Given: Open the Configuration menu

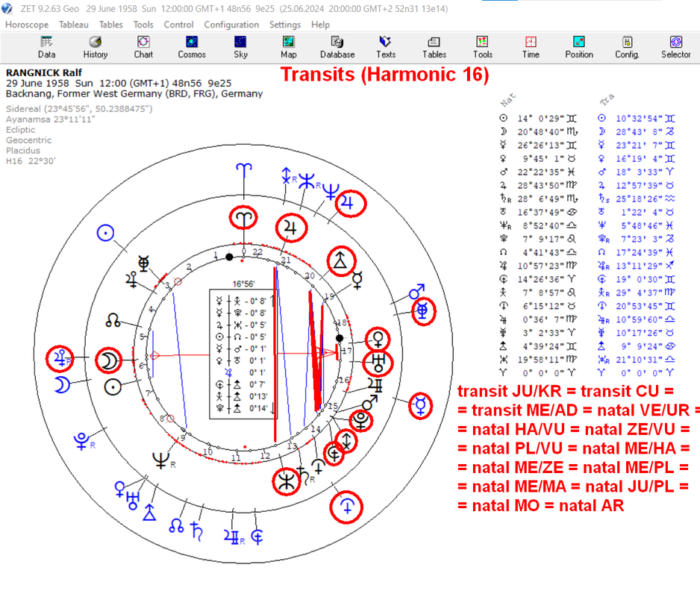Looking at the screenshot, I should tap(231, 25).
